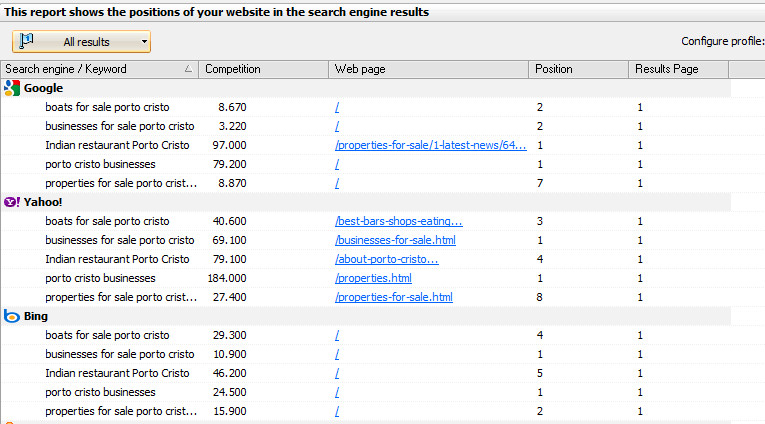Open the /properties.html link

pos(373,278)
